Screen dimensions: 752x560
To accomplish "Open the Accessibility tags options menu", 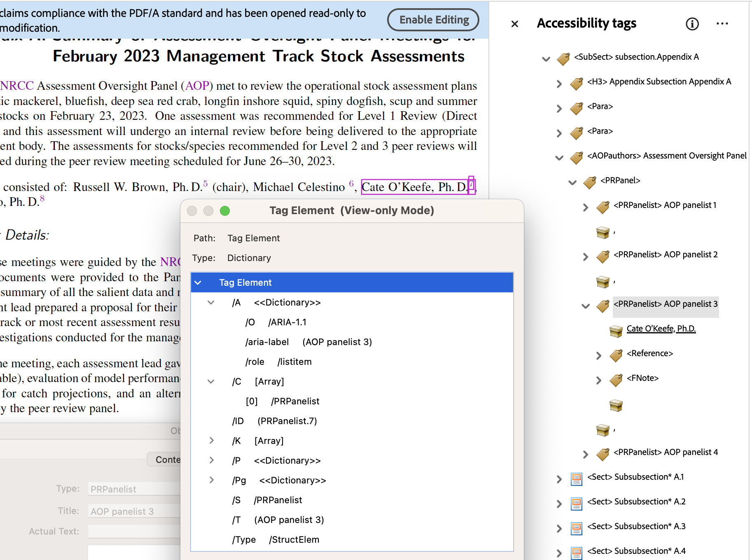I will (x=722, y=24).
